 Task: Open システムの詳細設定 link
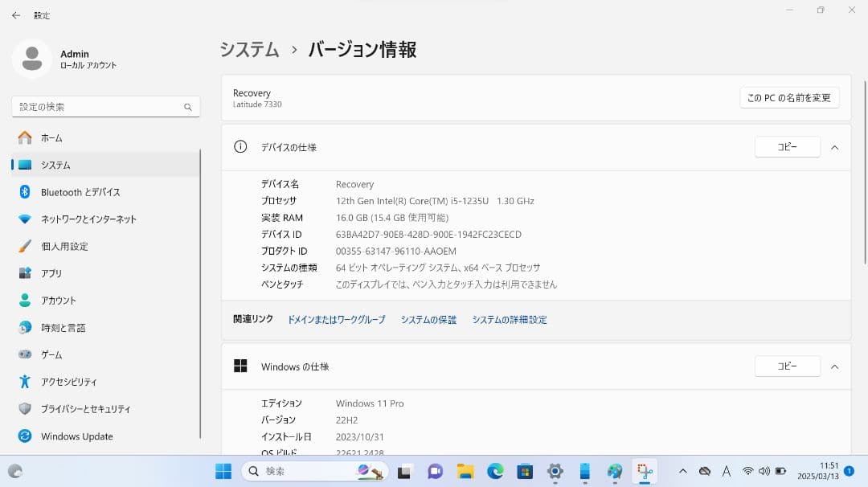click(x=510, y=319)
